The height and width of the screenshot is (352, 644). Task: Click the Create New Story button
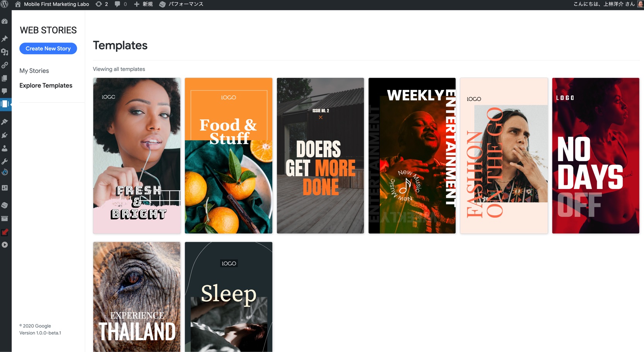click(x=48, y=48)
